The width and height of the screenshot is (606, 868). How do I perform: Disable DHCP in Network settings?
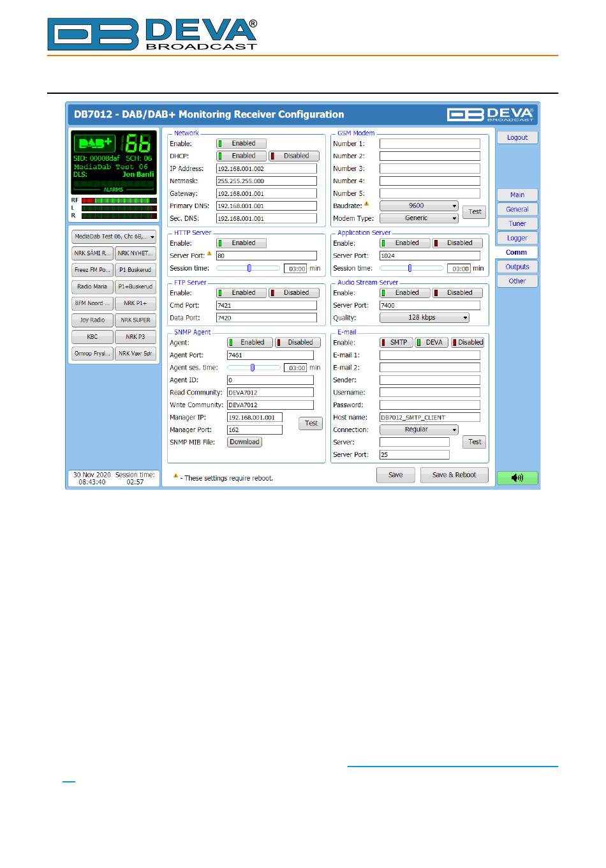point(294,156)
